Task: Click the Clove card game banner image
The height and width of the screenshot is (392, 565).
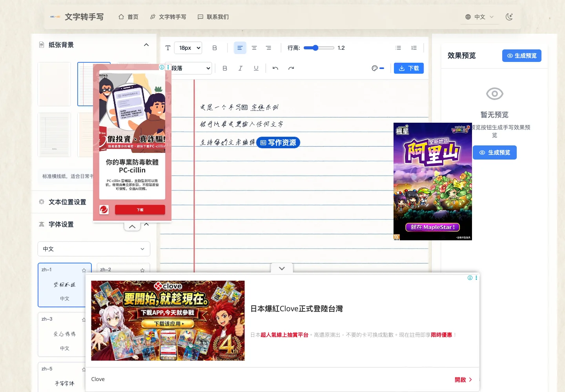Action: pyautogui.click(x=168, y=321)
